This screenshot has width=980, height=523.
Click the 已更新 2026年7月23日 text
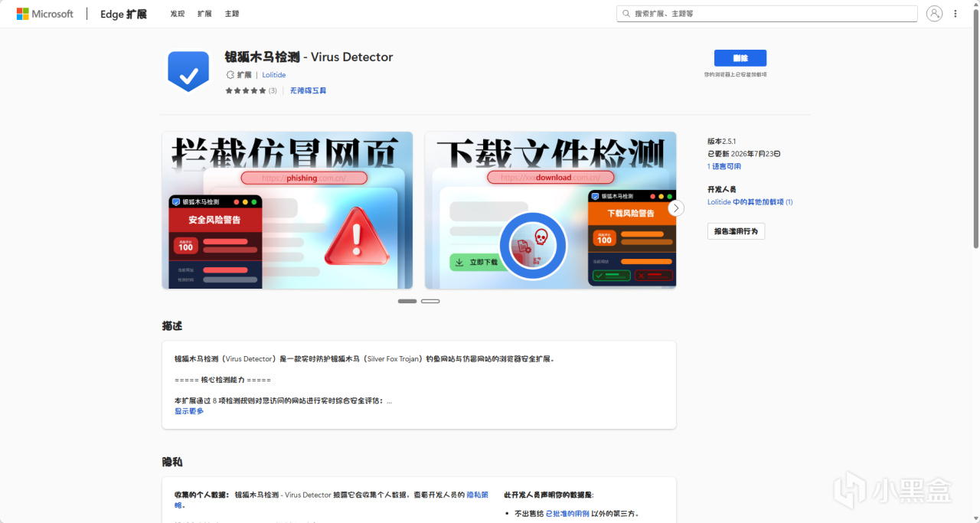pyautogui.click(x=744, y=154)
